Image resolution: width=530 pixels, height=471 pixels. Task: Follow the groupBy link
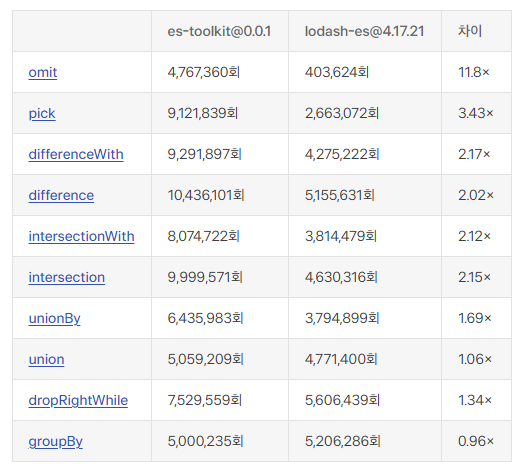(55, 442)
